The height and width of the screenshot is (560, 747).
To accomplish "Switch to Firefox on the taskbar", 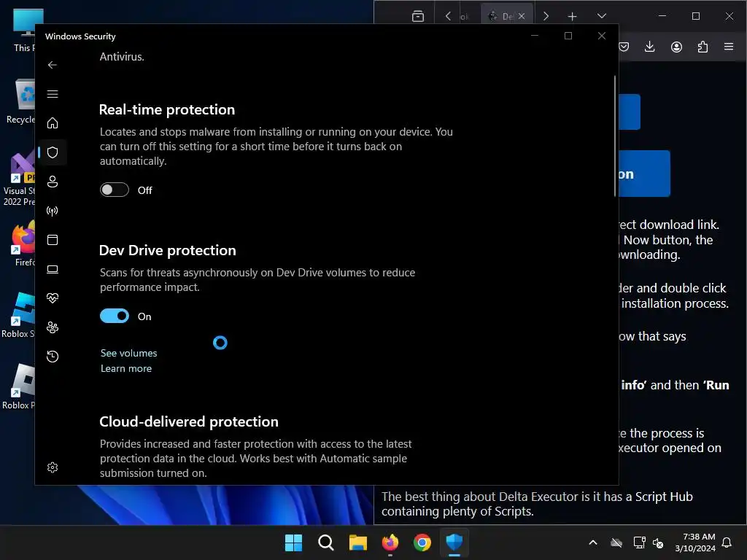I will 390,542.
